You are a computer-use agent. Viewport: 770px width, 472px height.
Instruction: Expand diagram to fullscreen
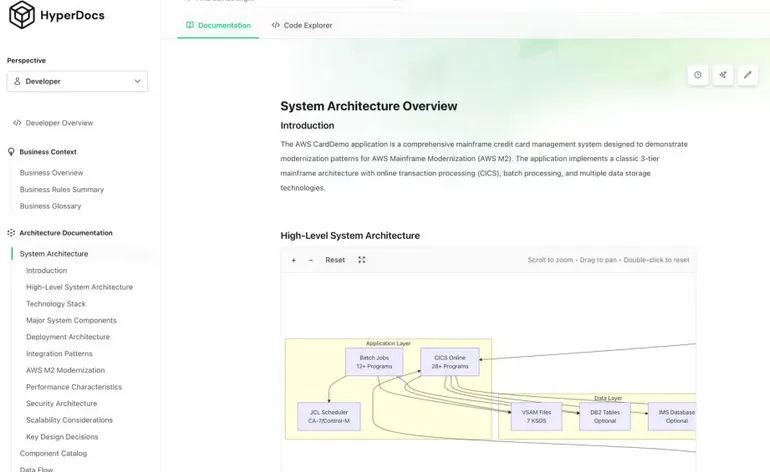pyautogui.click(x=362, y=260)
